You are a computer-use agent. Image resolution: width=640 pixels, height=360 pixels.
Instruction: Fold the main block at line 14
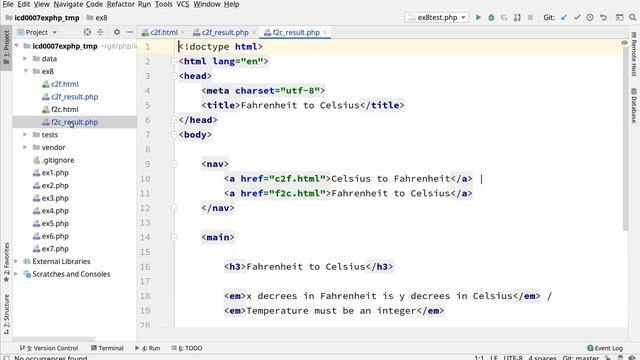point(174,237)
